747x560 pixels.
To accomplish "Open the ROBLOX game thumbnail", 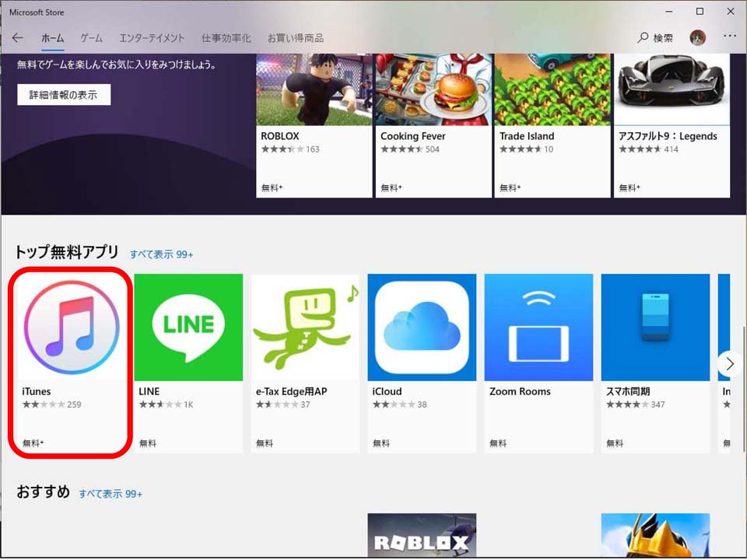I will click(x=314, y=89).
